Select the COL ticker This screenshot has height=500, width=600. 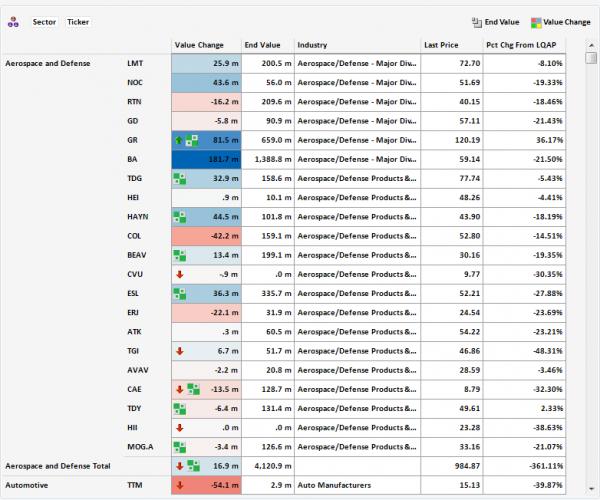click(134, 236)
